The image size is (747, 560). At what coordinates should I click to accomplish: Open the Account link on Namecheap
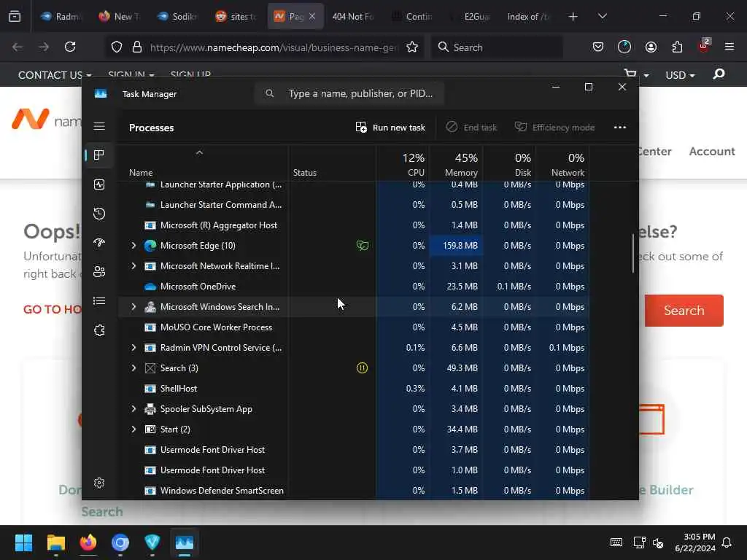click(x=712, y=151)
